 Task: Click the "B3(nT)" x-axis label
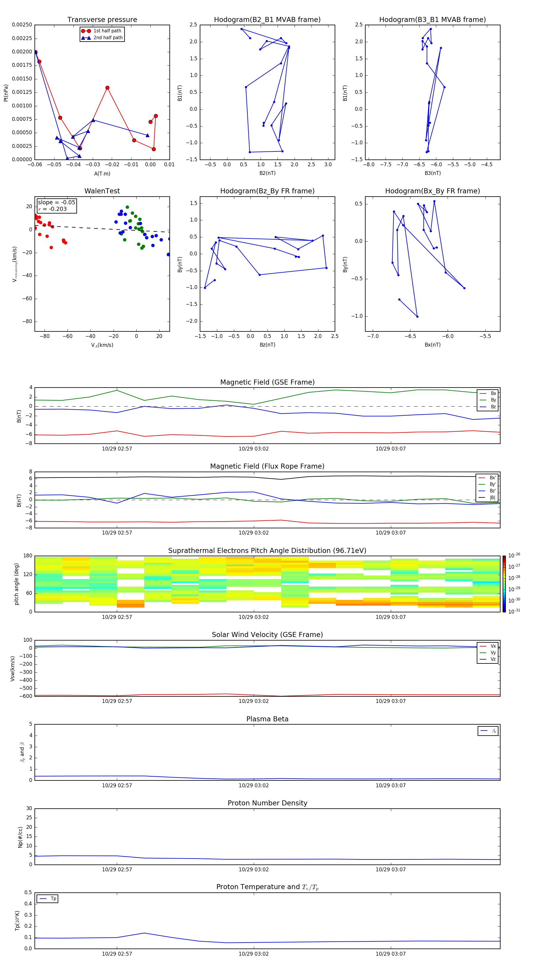(432, 173)
